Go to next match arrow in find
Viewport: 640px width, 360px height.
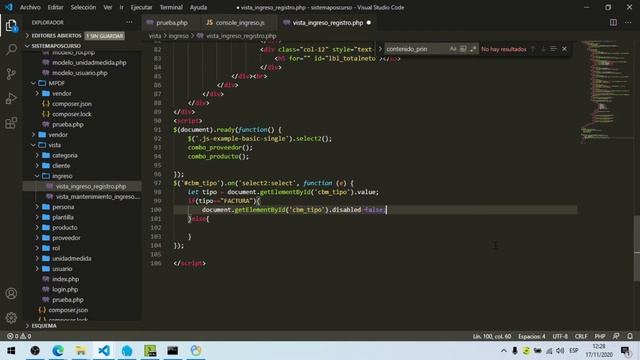pyautogui.click(x=543, y=49)
